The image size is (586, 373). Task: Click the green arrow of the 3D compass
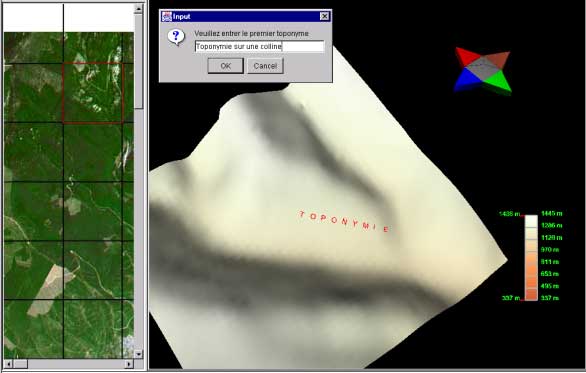pyautogui.click(x=498, y=82)
